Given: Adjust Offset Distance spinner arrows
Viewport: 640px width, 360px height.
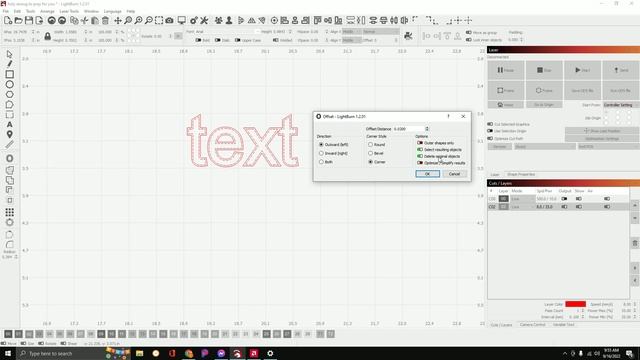Looking at the screenshot, I should click(x=427, y=129).
